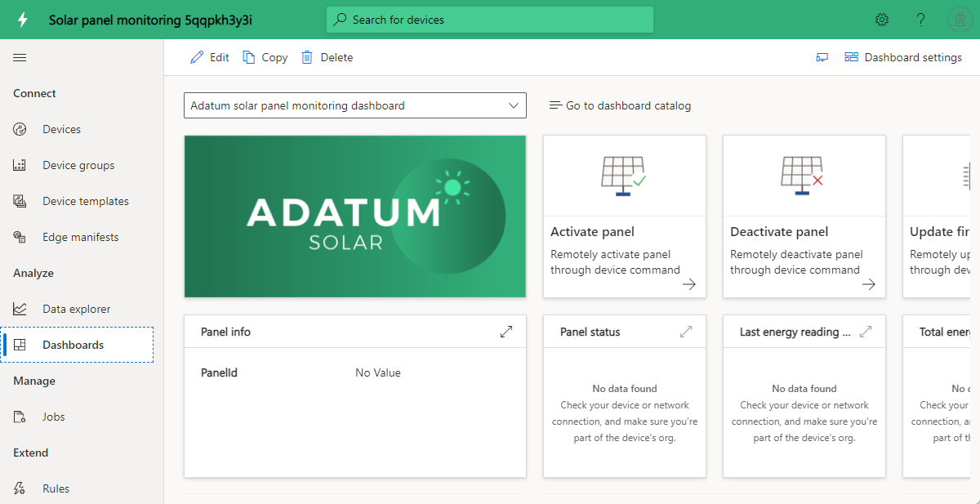Click the Adatum Solar banner image
Viewport: 980px width, 504px height.
click(x=355, y=216)
